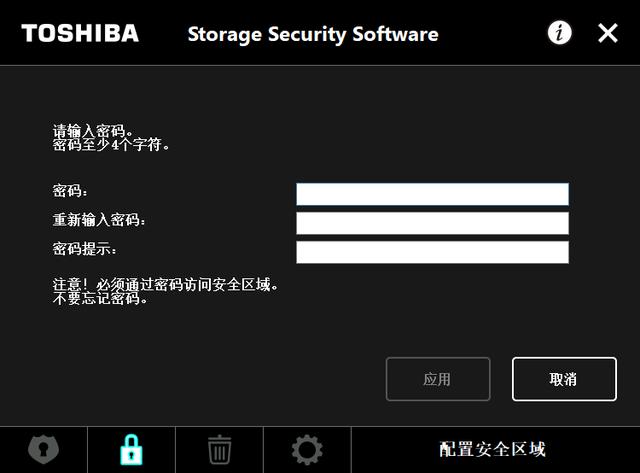Click the information icon in title bar
Image resolution: width=640 pixels, height=473 pixels.
[560, 33]
